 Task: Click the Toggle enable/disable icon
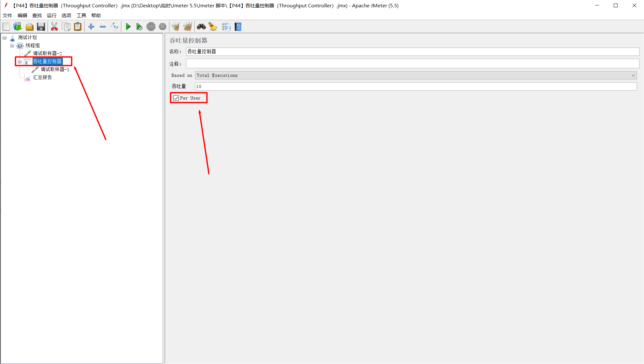coord(114,27)
